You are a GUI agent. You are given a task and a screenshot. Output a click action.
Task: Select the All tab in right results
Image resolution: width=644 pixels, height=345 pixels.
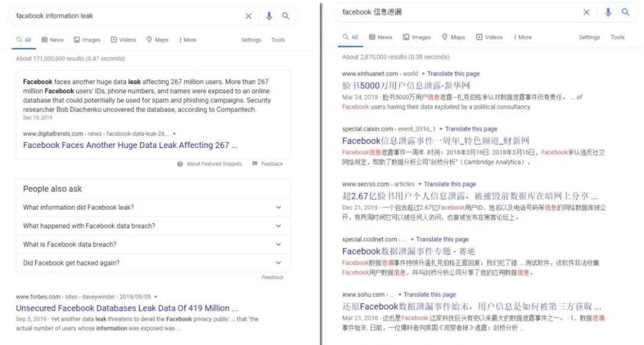pyautogui.click(x=351, y=37)
